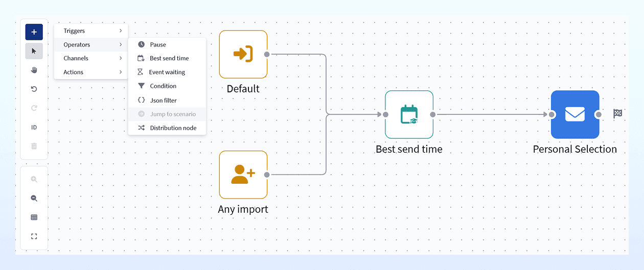The image size is (644, 270).
Task: Choose Json filter operator
Action: coord(167,100)
